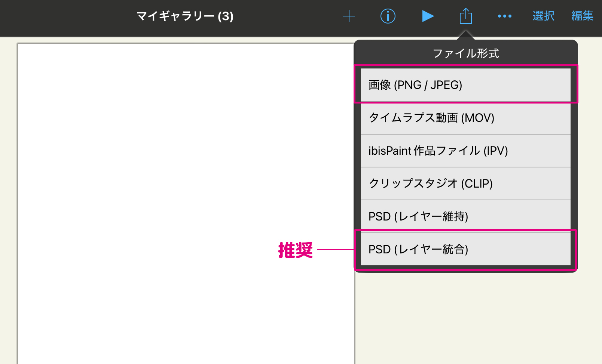Viewport: 602px width, 364px height.
Task: Create a new artwork with the plus icon
Action: click(349, 16)
